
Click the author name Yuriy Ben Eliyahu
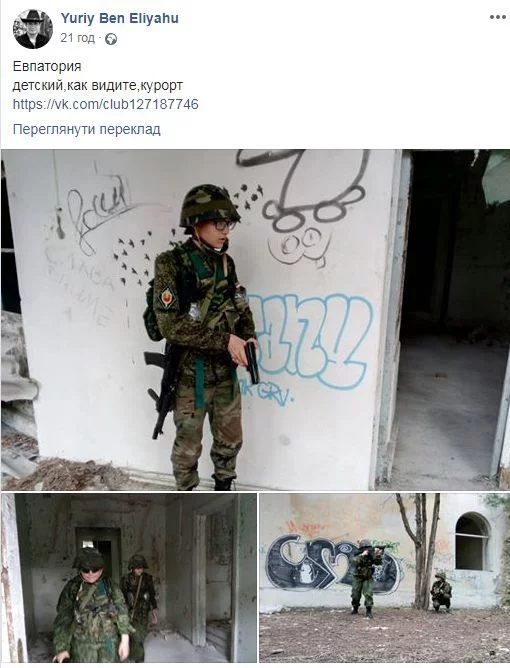(x=119, y=18)
